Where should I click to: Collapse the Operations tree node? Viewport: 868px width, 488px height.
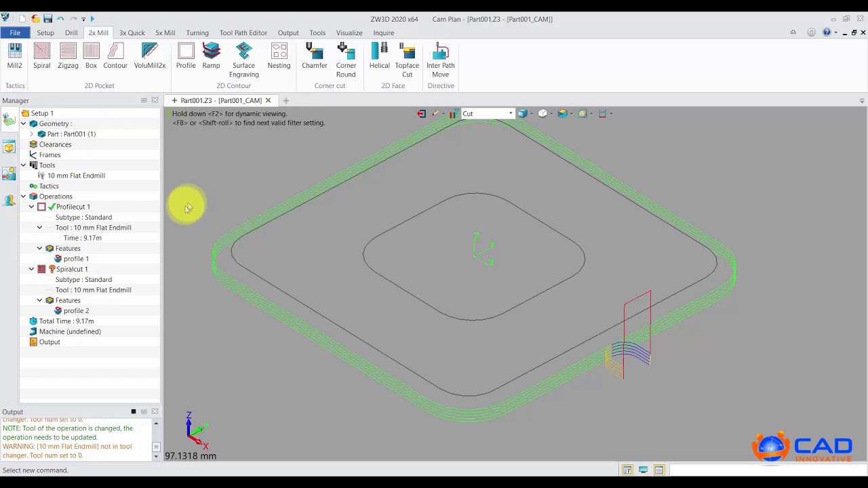23,197
